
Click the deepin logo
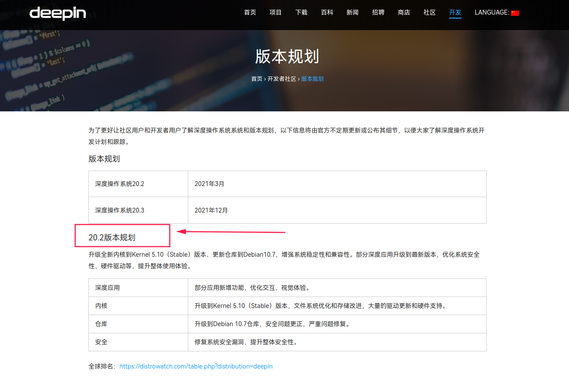click(x=57, y=13)
